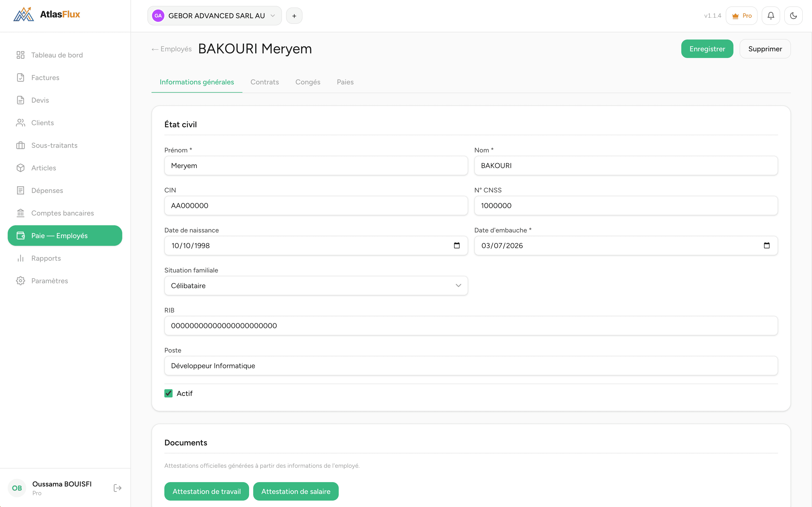The height and width of the screenshot is (507, 812).
Task: Click the logout icon beside Oussama BOUISFI
Action: (117, 488)
